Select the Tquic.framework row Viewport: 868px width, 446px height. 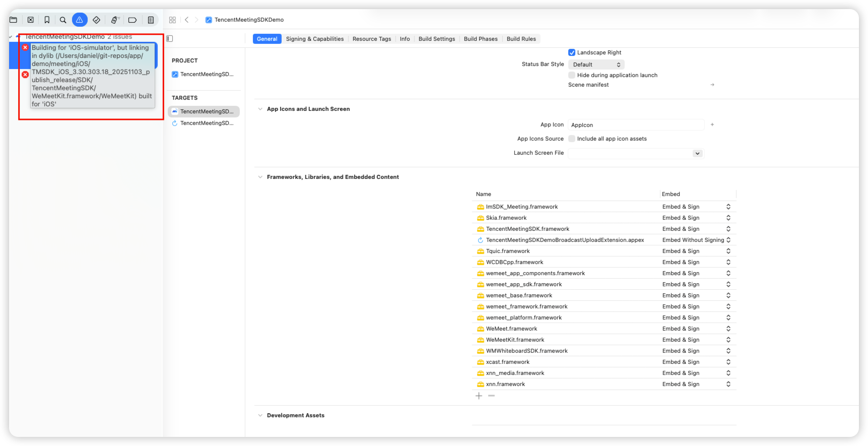pos(604,251)
